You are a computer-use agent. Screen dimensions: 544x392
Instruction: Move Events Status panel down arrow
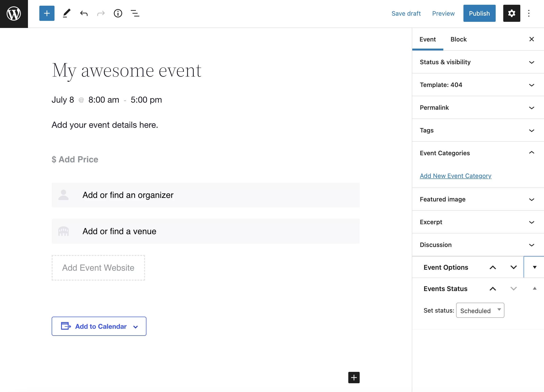click(x=513, y=289)
